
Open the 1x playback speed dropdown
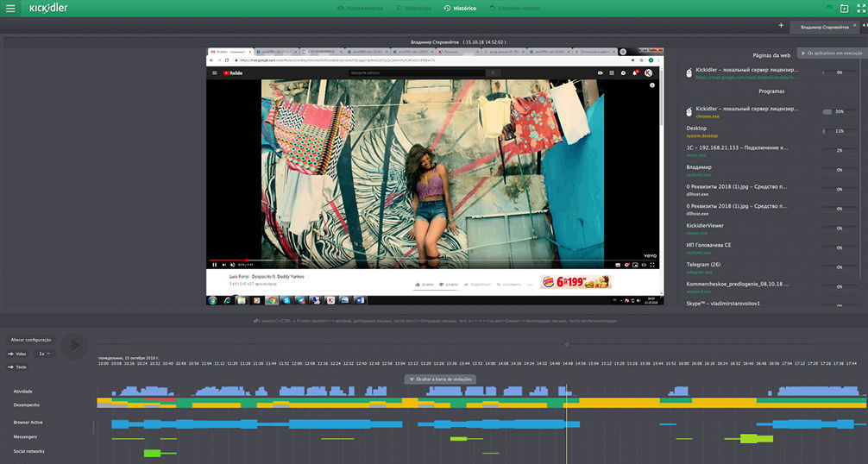44,354
